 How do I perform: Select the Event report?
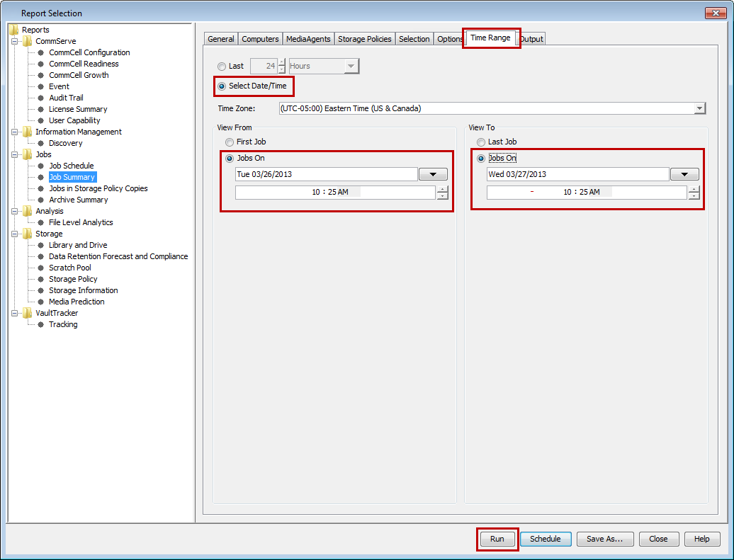(x=59, y=86)
